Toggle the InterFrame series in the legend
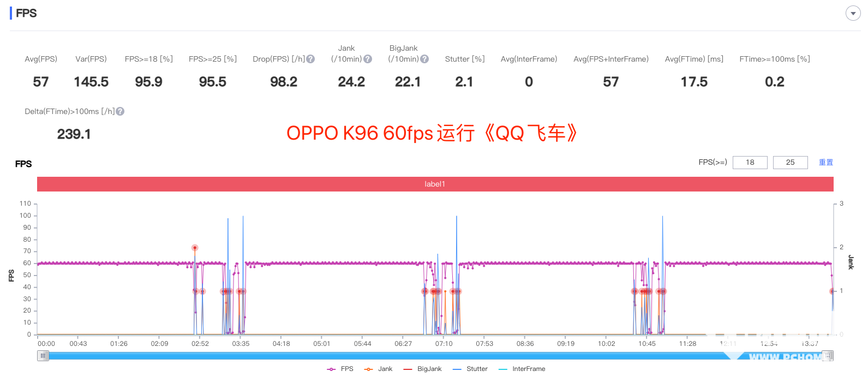This screenshot has width=868, height=377. [522, 369]
